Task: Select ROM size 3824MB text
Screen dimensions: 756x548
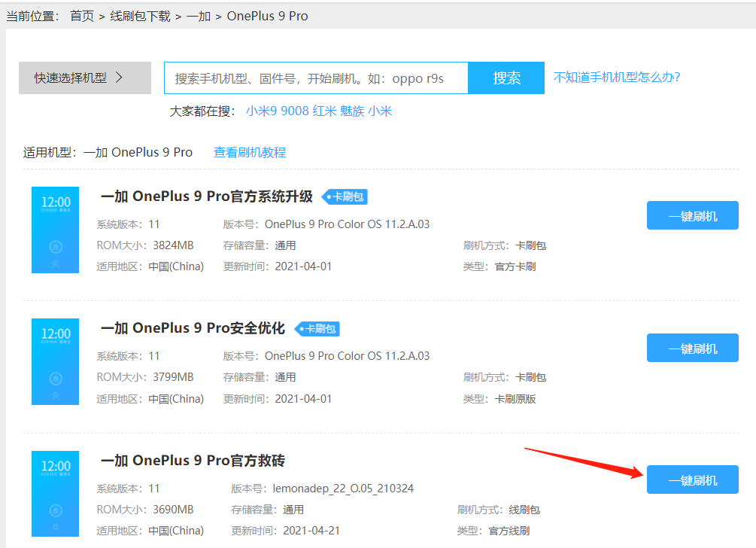Action: pyautogui.click(x=173, y=245)
